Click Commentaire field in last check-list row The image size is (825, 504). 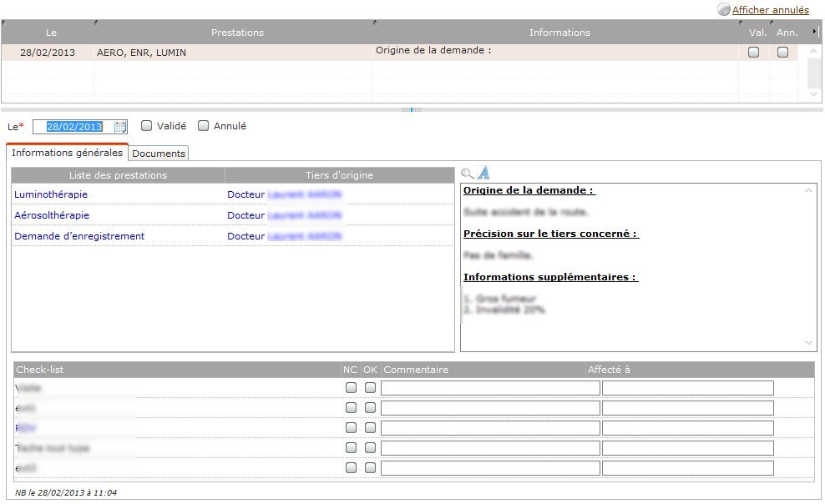pyautogui.click(x=490, y=468)
